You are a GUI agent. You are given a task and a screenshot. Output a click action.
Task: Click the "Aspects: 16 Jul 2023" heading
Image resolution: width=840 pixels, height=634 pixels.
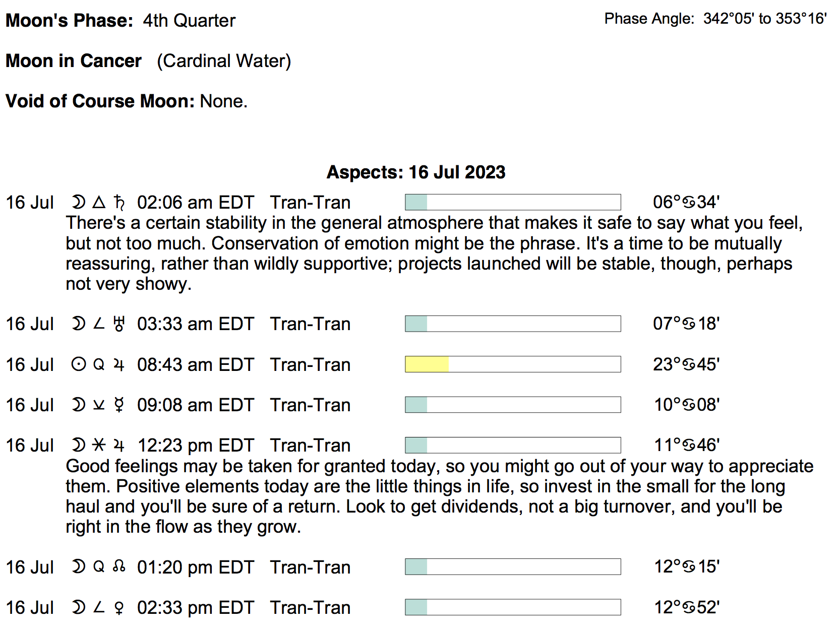(416, 172)
